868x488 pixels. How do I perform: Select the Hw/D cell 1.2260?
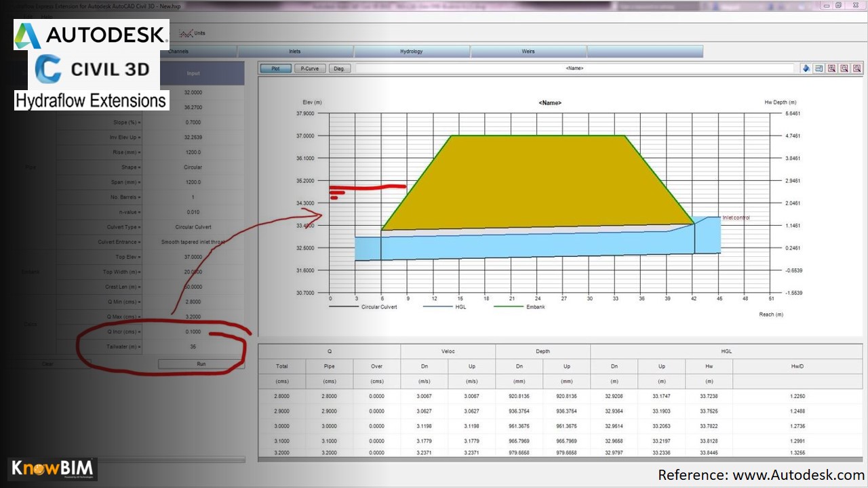pyautogui.click(x=797, y=396)
